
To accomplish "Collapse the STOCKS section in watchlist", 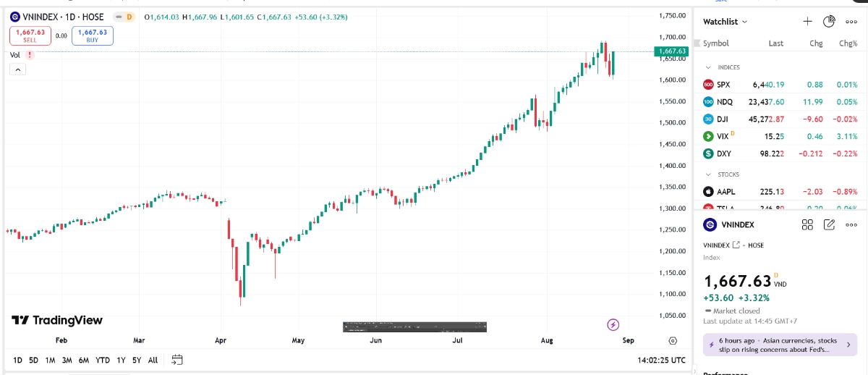I will (709, 174).
